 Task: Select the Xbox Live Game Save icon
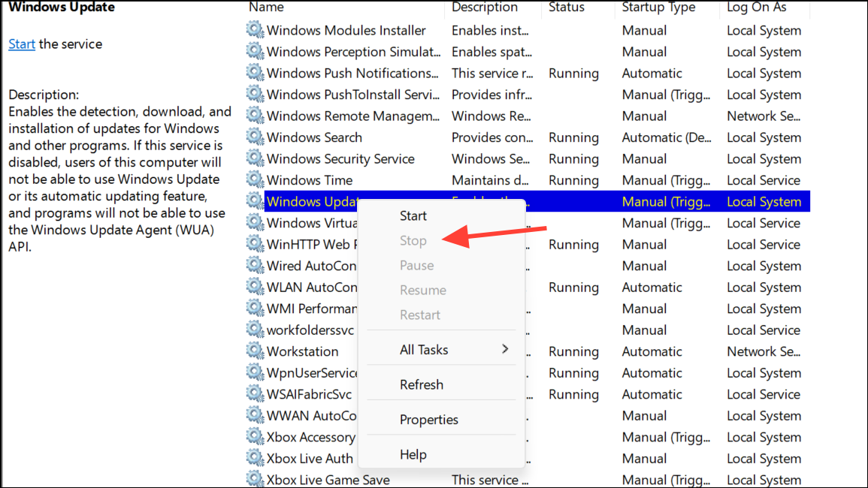pyautogui.click(x=255, y=479)
